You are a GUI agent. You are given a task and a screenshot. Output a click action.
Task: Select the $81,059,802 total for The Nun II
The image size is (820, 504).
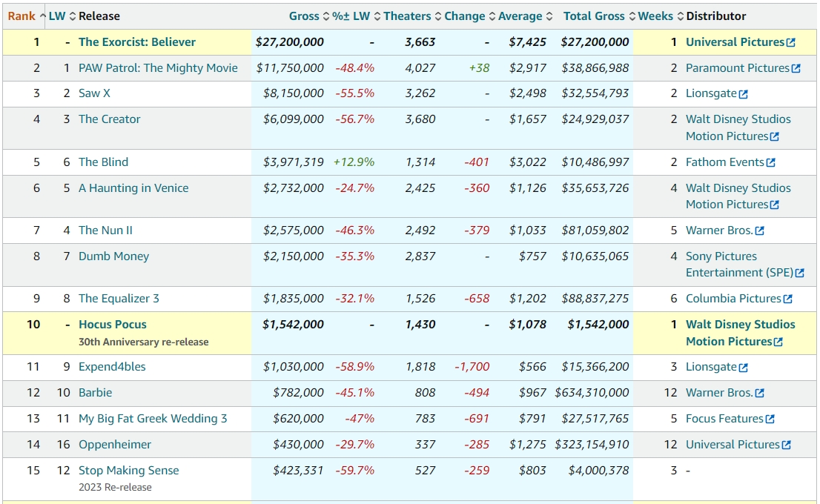pyautogui.click(x=595, y=231)
